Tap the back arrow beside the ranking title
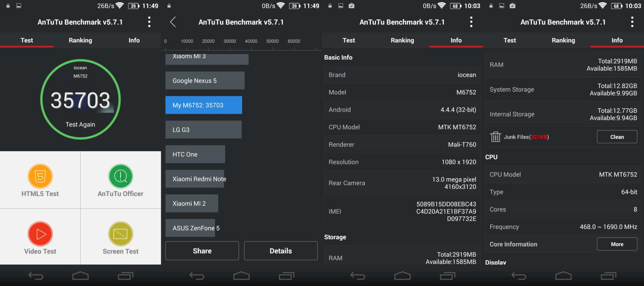The width and height of the screenshot is (644, 286). [173, 22]
